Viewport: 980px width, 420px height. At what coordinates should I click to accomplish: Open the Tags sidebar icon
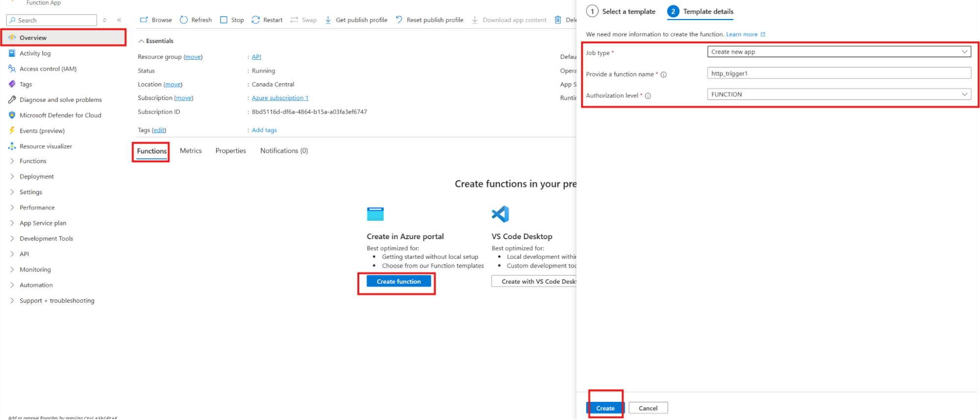(12, 84)
